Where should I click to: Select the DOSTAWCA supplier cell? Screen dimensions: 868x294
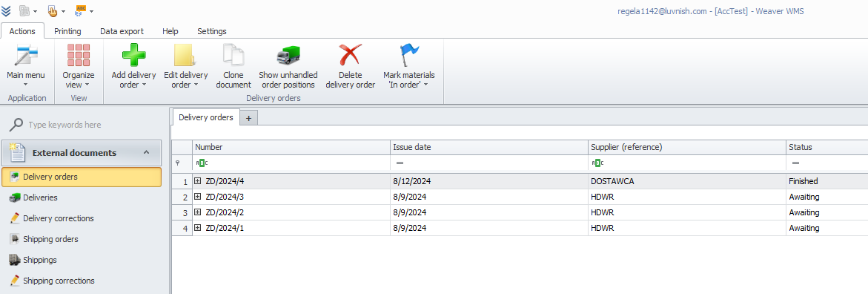[x=687, y=181]
